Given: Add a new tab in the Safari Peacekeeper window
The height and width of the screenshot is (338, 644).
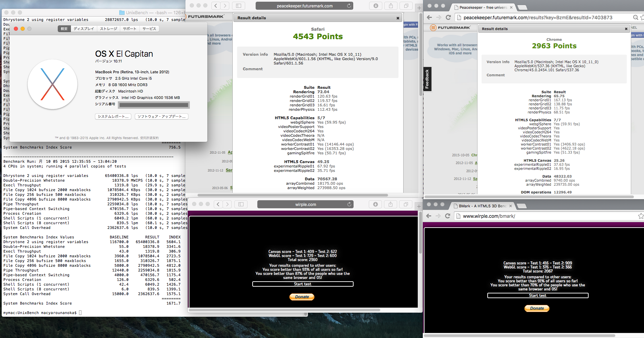Looking at the screenshot, I should tap(419, 7).
